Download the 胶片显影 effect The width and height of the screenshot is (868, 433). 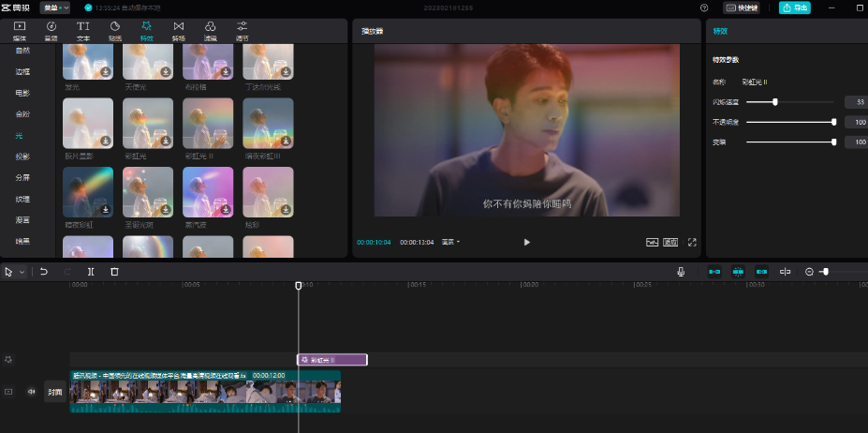tap(105, 141)
